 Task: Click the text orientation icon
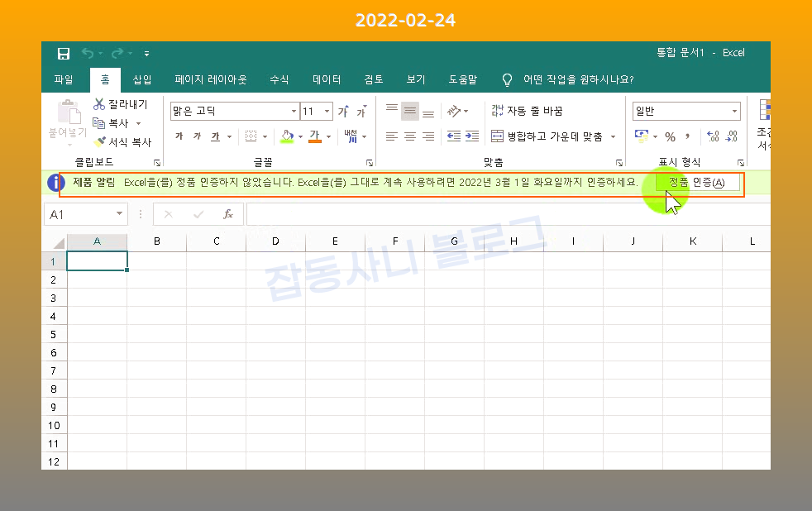(x=454, y=111)
